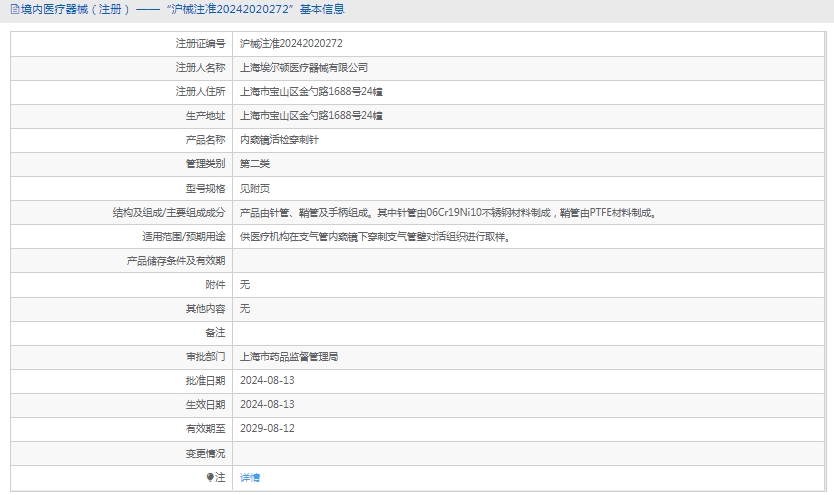Click the 变更情况 row label

[205, 453]
